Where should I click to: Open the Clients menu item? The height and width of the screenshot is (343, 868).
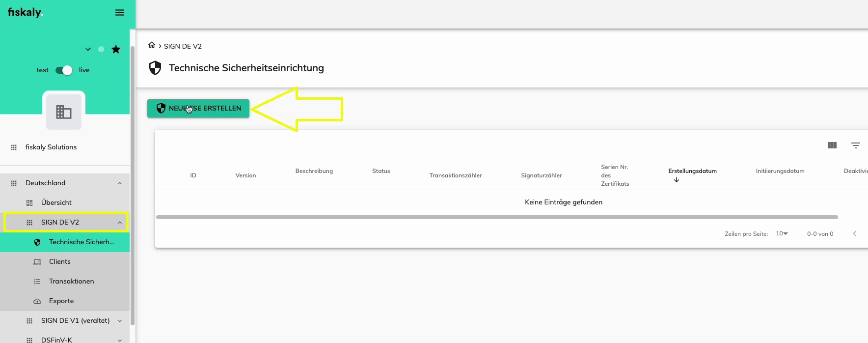click(60, 262)
